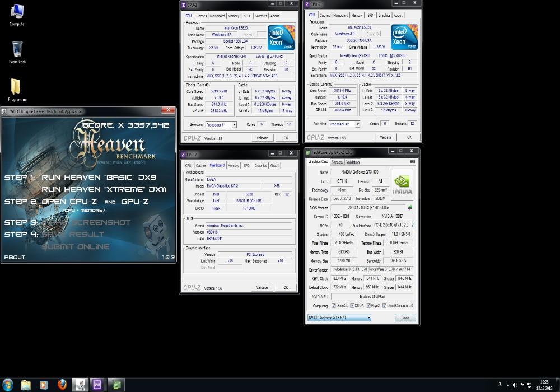Click the NVIDIA SLI field Enabled (3 GPUs)
This screenshot has height=392, width=560.
pos(372,296)
